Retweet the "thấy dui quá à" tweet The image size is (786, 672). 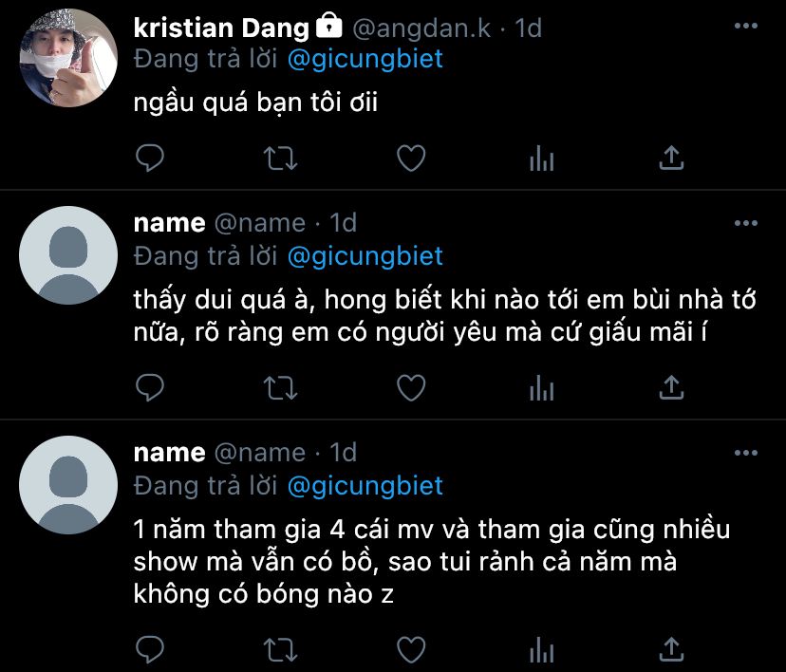(280, 386)
